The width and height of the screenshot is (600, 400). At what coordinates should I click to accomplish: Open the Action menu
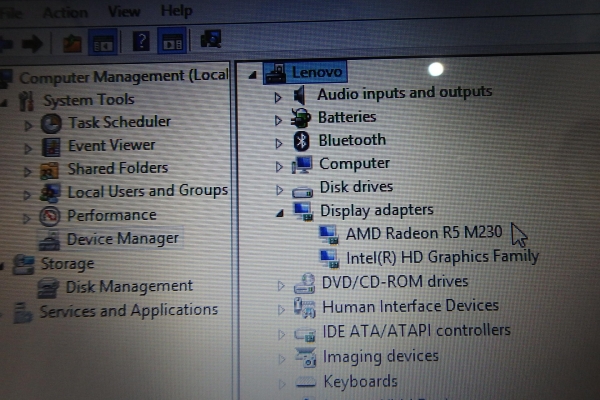pyautogui.click(x=65, y=13)
